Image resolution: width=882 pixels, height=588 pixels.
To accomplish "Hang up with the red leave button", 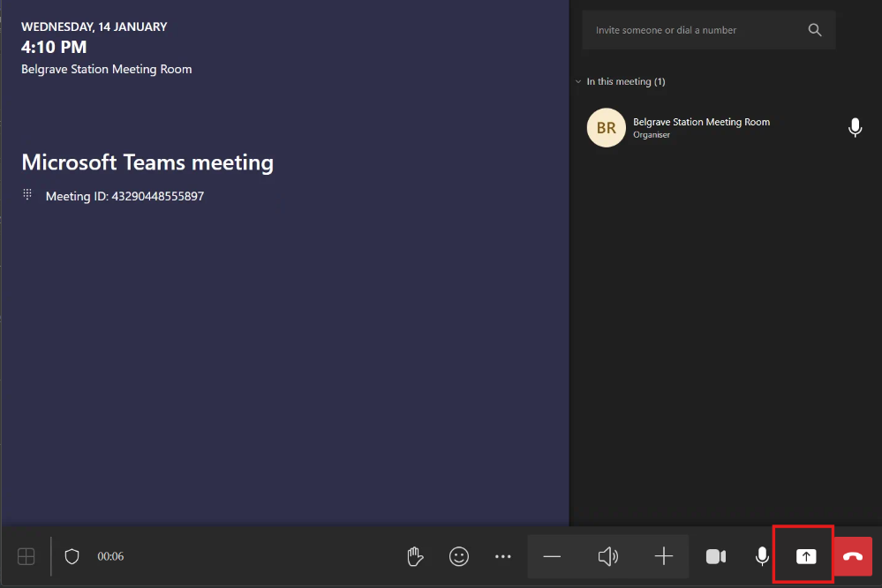I will point(853,556).
